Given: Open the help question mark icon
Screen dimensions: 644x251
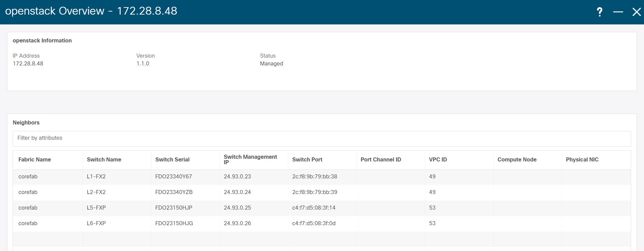Looking at the screenshot, I should [600, 12].
